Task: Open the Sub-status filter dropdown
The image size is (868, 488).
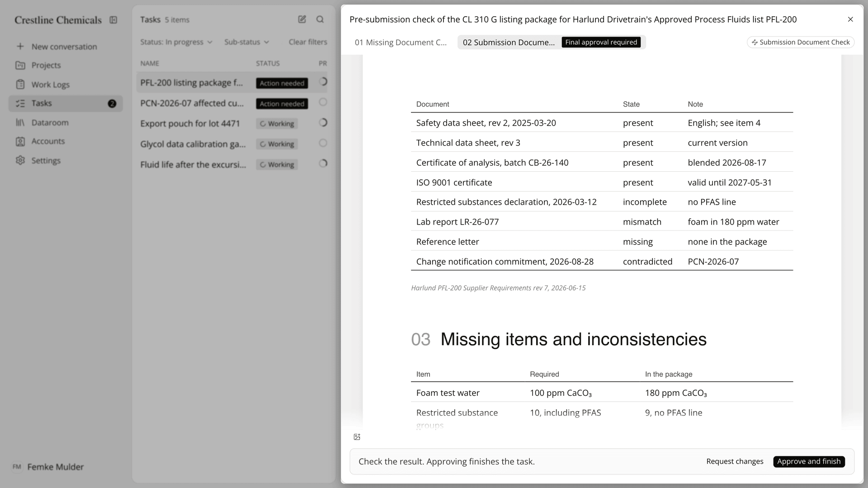Action: (247, 42)
